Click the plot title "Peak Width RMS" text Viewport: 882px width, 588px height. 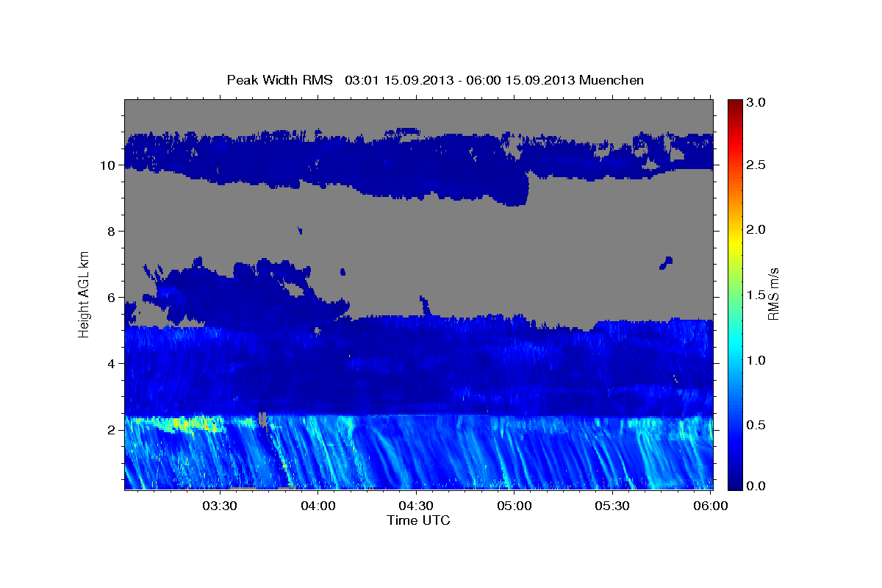(x=280, y=79)
